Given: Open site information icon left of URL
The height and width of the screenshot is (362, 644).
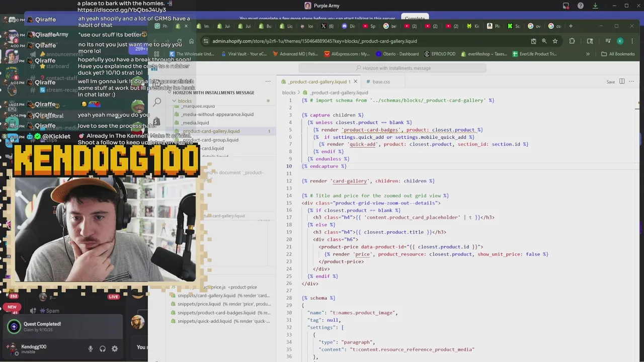Looking at the screenshot, I should [205, 41].
